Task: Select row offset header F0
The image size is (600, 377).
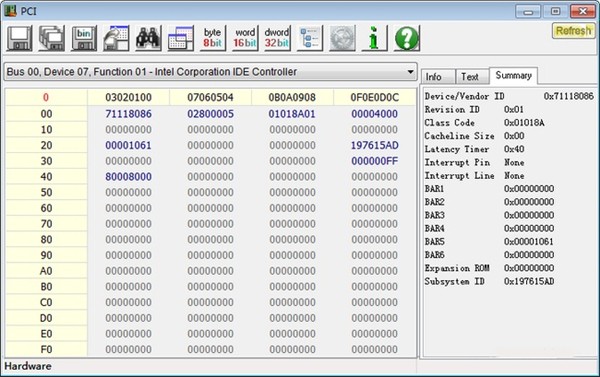Action: click(46, 349)
